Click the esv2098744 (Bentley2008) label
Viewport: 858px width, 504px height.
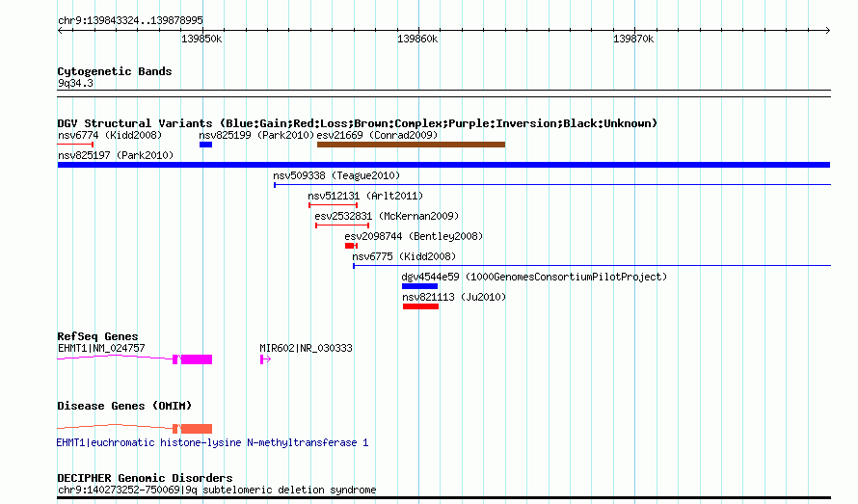pos(414,236)
